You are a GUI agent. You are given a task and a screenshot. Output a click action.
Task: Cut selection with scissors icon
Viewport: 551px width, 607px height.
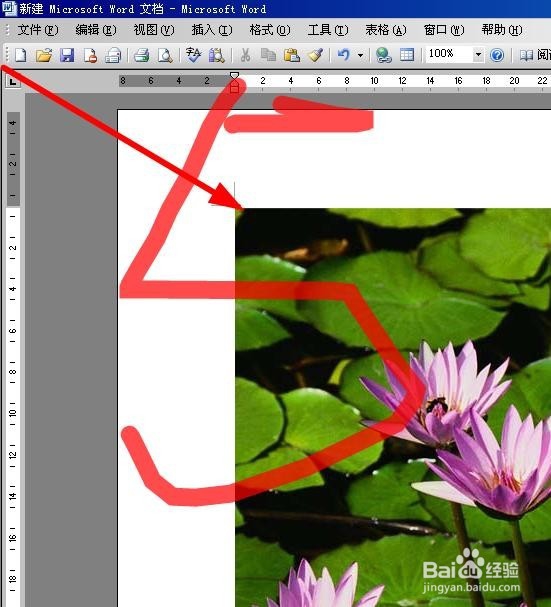(245, 55)
